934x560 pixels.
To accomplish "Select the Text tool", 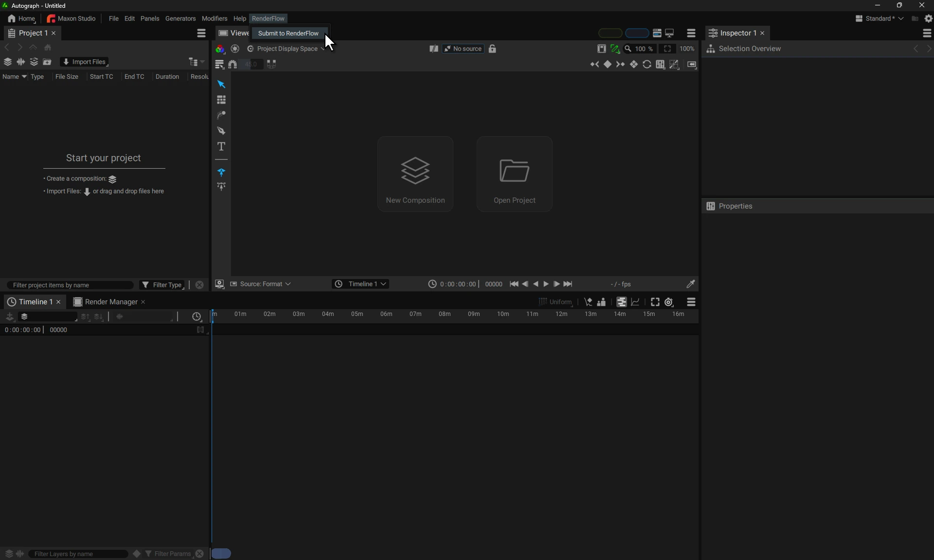I will (x=221, y=146).
